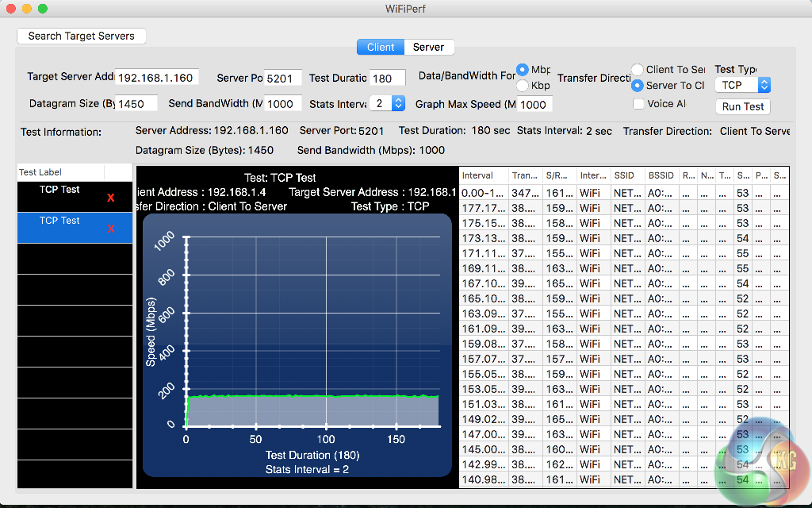Click Search Target Servers button
Viewport: 812px width, 508px height.
[82, 36]
